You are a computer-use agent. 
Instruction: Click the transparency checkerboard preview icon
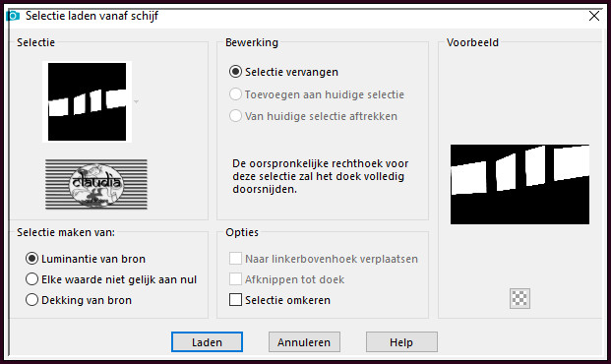click(x=519, y=298)
